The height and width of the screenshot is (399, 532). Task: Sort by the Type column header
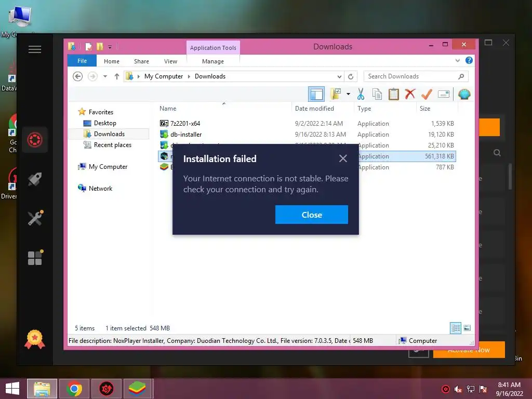(385, 109)
